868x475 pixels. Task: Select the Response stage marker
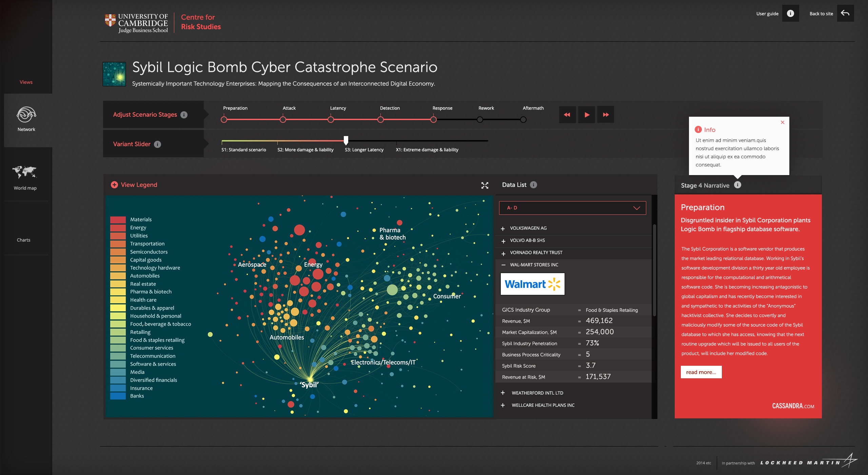click(433, 119)
